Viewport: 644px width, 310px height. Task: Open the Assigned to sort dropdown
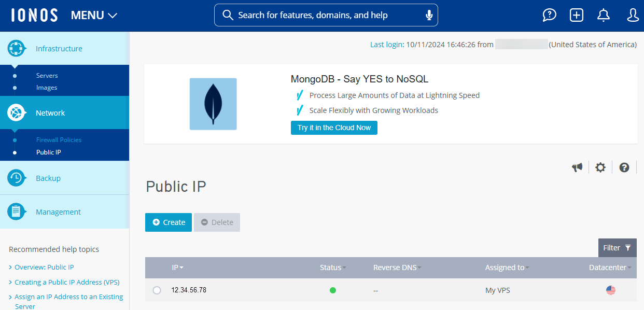527,267
